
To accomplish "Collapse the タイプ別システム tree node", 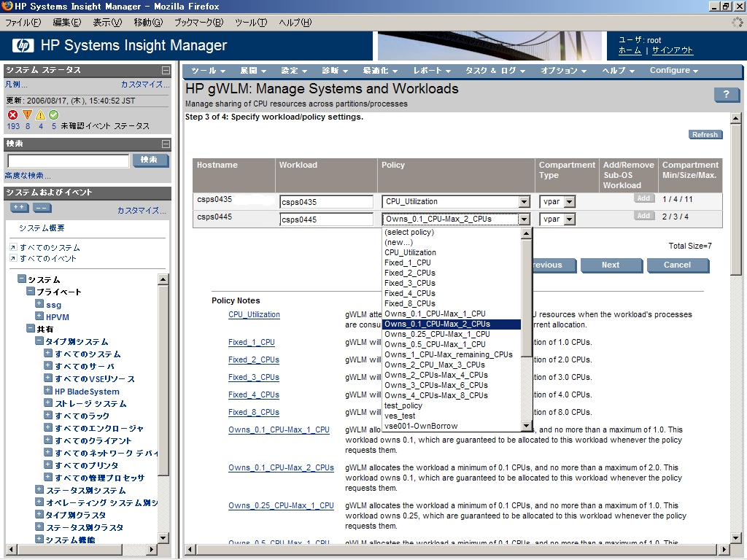I will coord(39,341).
